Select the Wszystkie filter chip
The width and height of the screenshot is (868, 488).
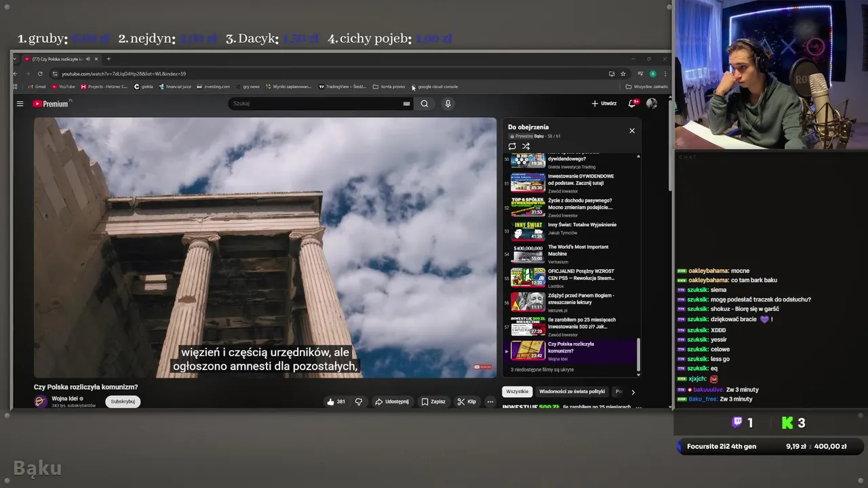point(517,392)
